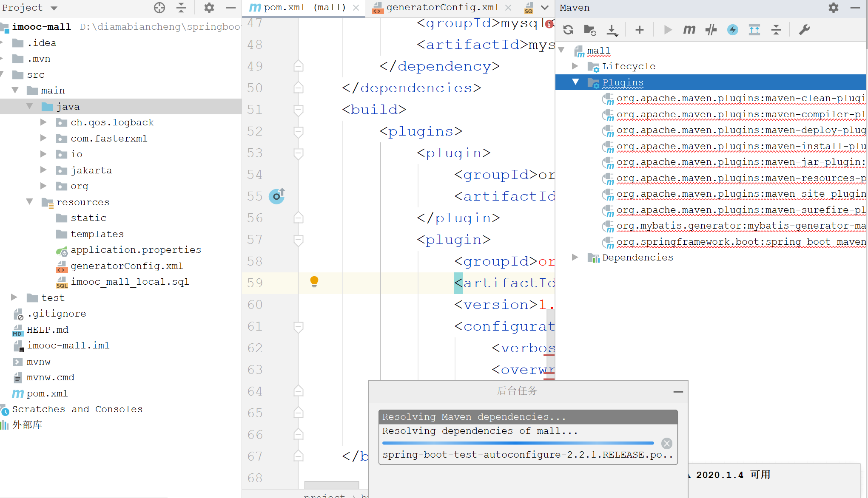Click 外部库 external libraries node
This screenshot has width=868, height=498.
[27, 425]
